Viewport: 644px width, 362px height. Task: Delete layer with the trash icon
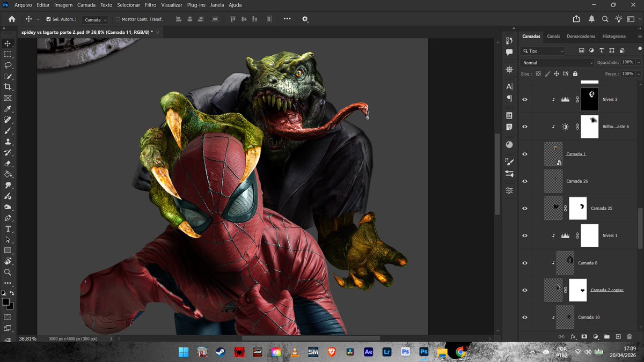pos(630,336)
